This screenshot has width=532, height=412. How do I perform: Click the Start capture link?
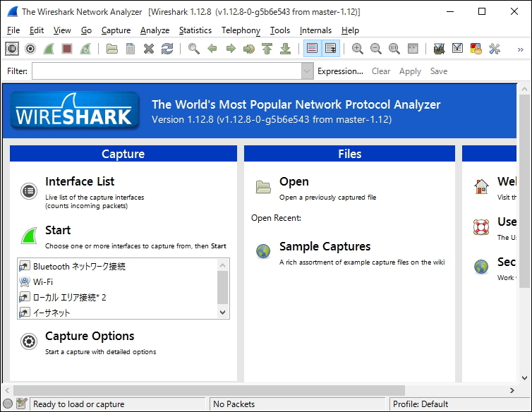58,230
